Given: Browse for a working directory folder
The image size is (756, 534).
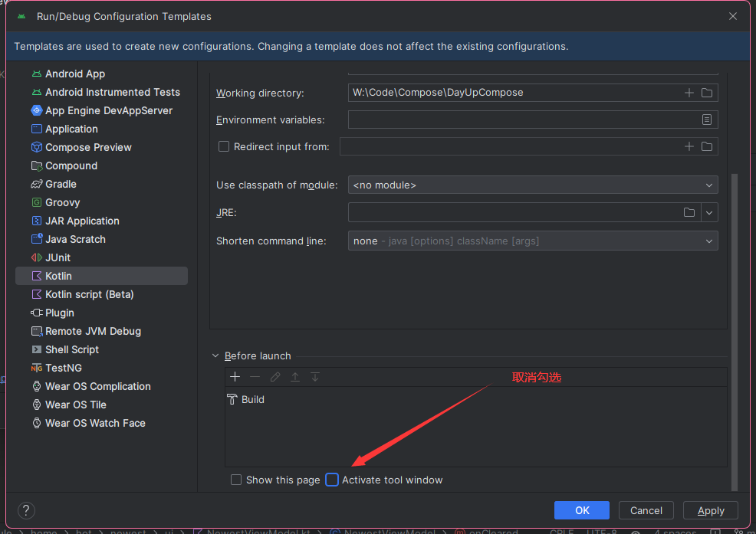Looking at the screenshot, I should pos(706,92).
